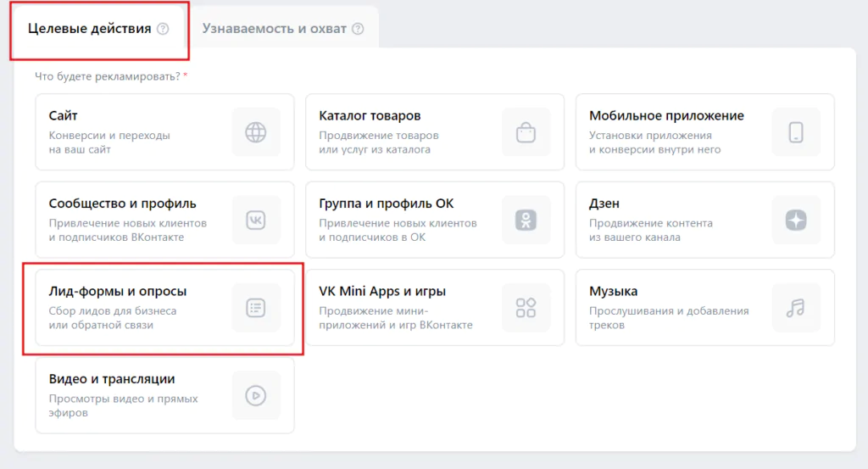Viewport: 868px width, 469px height.
Task: Open help tooltip next to Целевые действия
Action: 163,29
